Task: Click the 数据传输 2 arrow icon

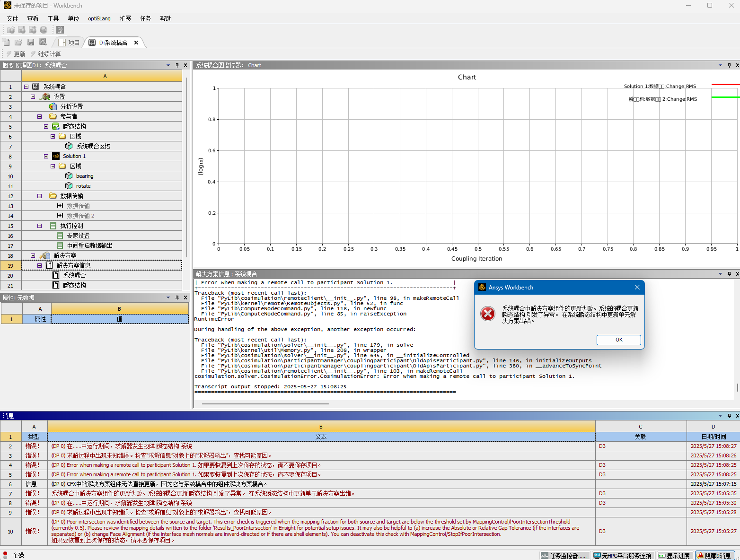Action: click(60, 216)
